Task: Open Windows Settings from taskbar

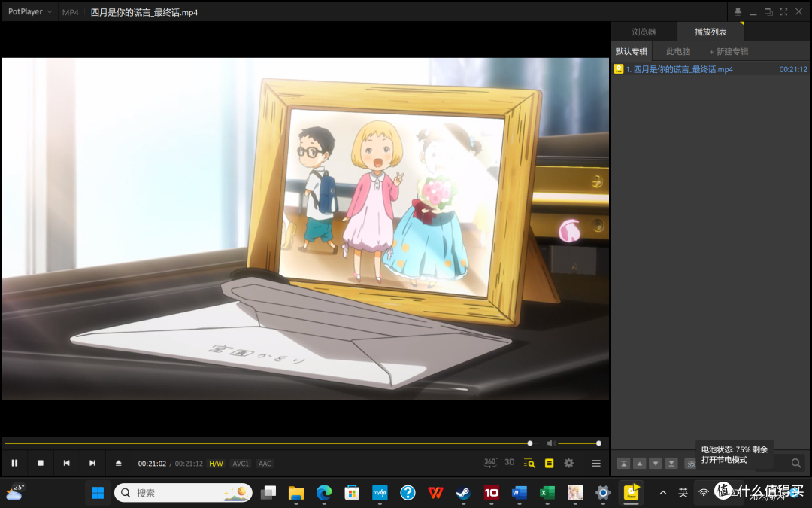Action: 603,492
